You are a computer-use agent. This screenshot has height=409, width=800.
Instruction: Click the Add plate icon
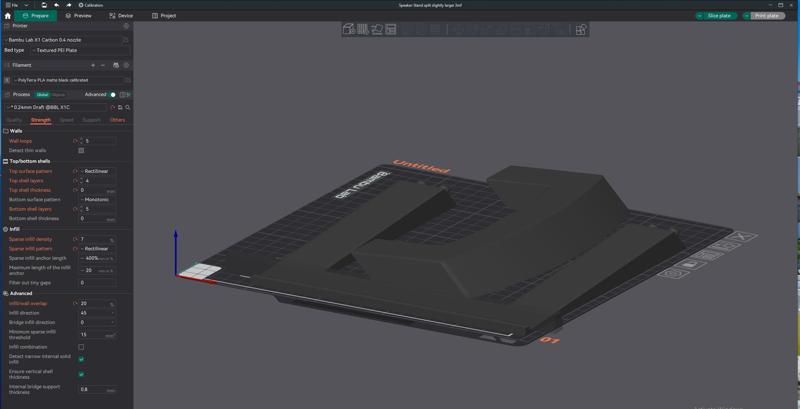coord(363,29)
